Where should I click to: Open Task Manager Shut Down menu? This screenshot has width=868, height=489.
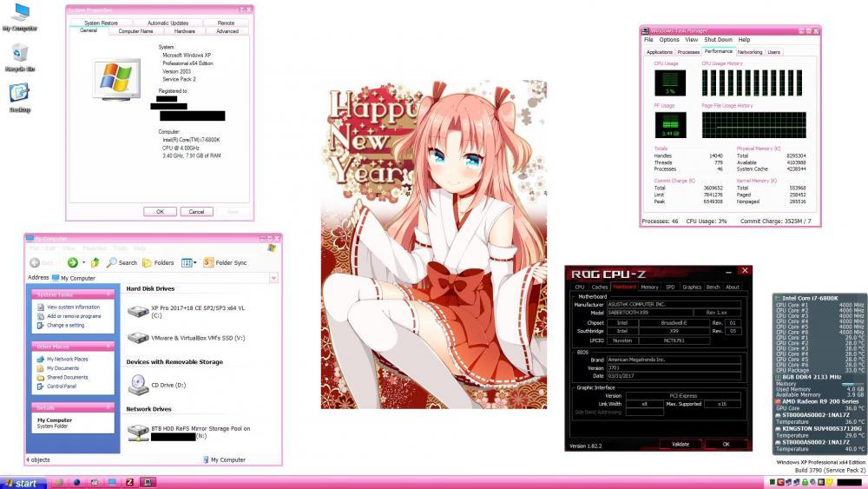pyautogui.click(x=718, y=40)
